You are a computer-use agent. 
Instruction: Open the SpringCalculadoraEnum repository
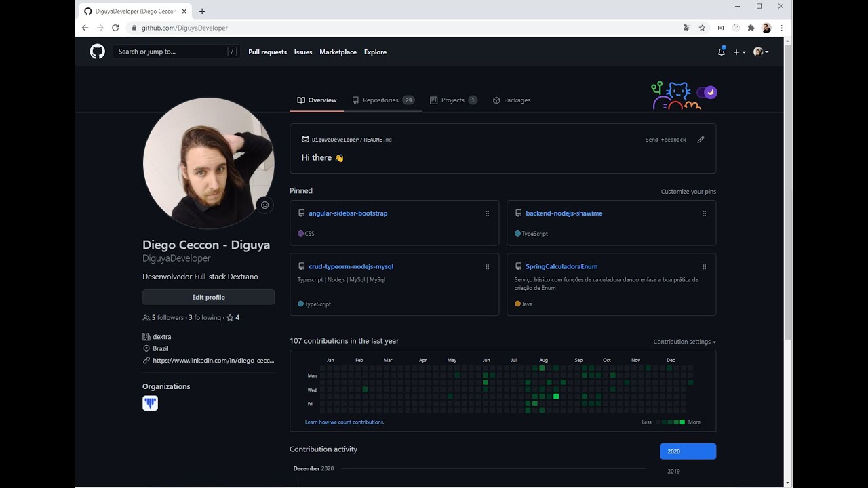pyautogui.click(x=561, y=266)
